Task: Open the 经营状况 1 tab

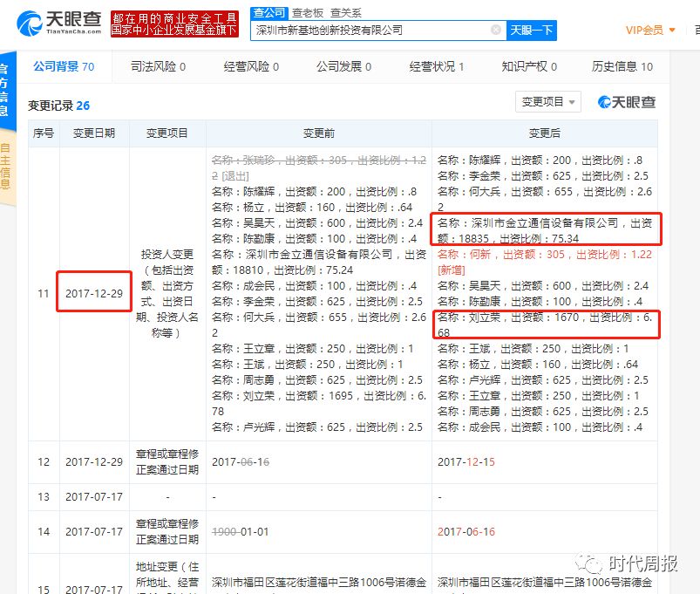Action: coord(438,65)
